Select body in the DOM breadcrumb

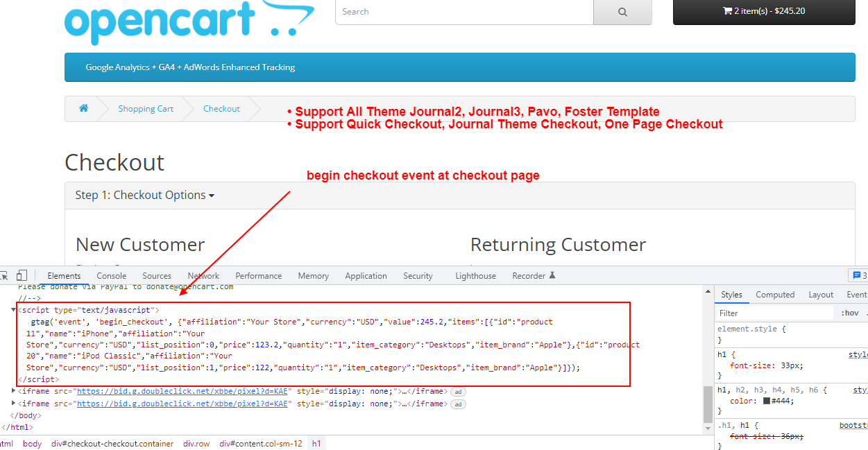point(32,444)
